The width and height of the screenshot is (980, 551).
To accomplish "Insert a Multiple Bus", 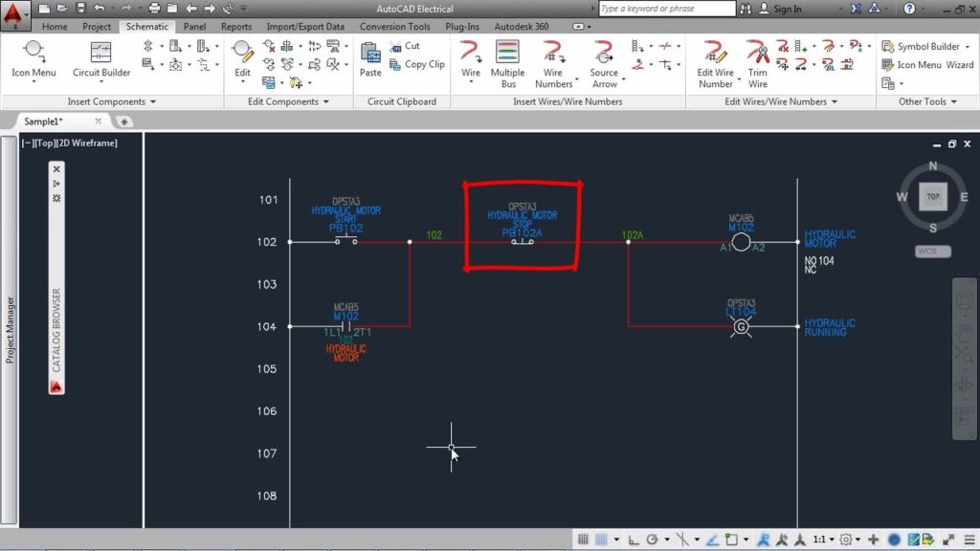I will point(507,59).
